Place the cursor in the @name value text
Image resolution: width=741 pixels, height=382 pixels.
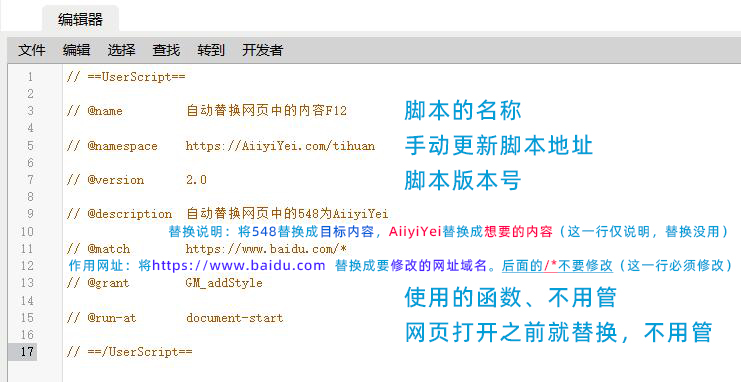pyautogui.click(x=267, y=111)
